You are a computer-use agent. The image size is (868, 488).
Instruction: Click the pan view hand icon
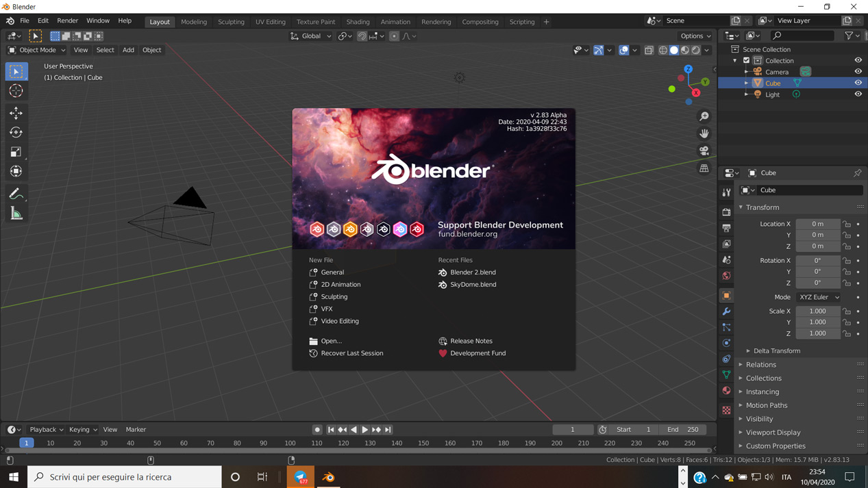[x=704, y=133]
